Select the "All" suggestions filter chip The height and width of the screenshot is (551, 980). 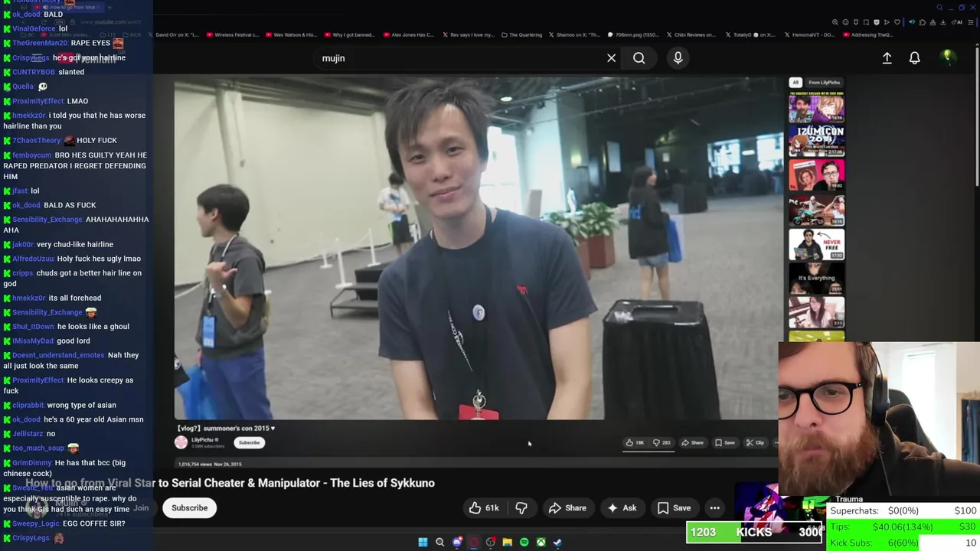[795, 83]
